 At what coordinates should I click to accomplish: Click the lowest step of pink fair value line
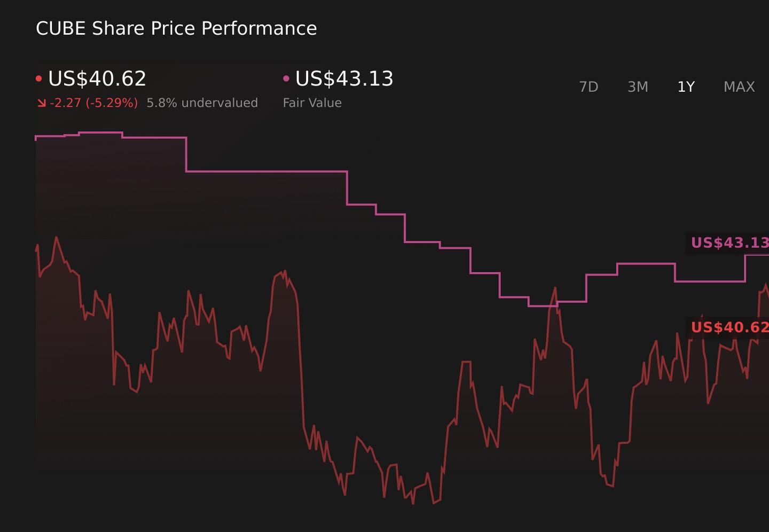click(x=543, y=306)
